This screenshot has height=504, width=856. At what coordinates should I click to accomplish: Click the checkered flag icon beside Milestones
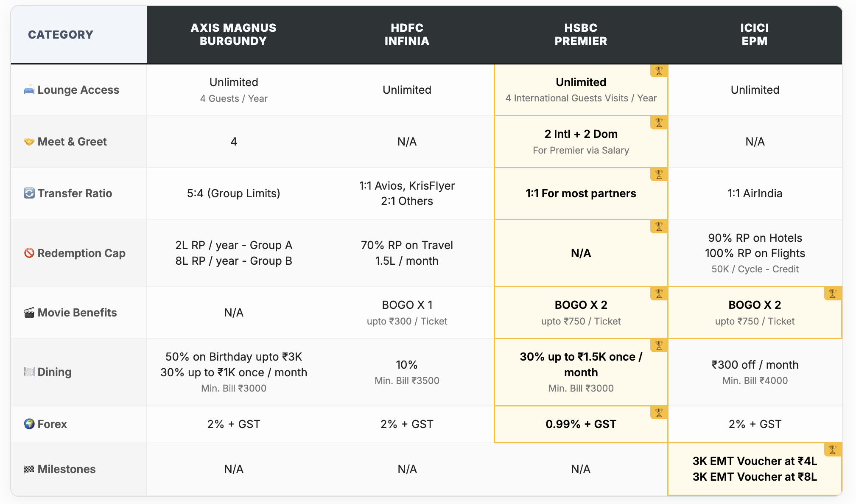[x=29, y=469]
